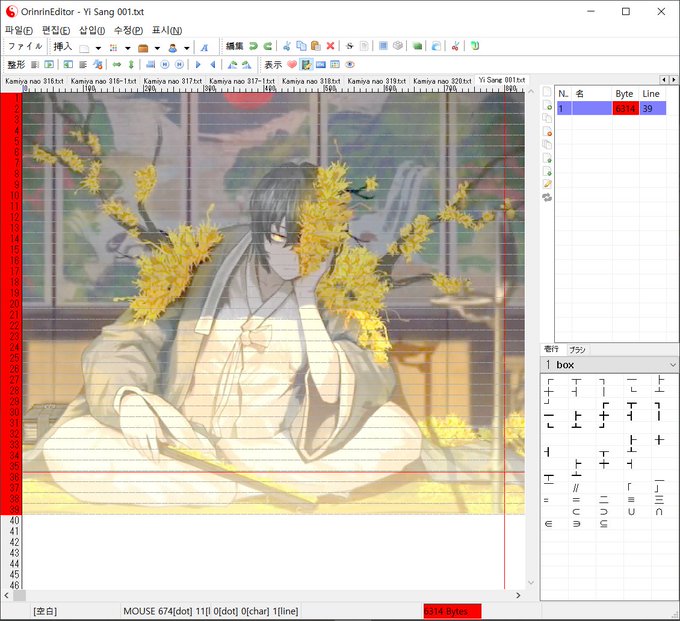Click the green undo arrow icon
Screen dimensions: 680x621
pos(253,46)
